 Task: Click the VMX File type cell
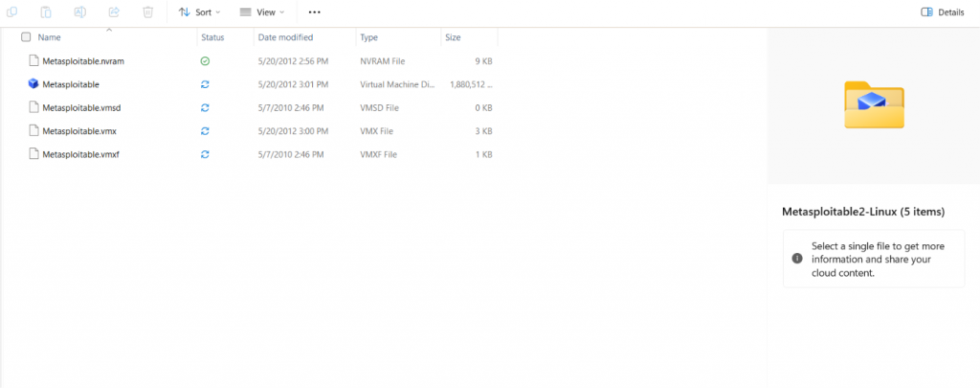[377, 131]
